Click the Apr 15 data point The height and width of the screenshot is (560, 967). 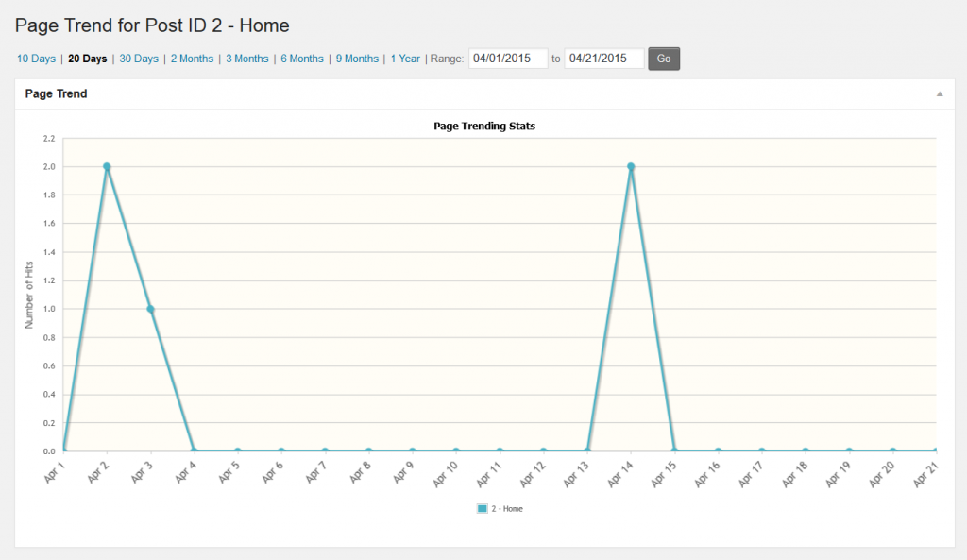click(x=674, y=450)
